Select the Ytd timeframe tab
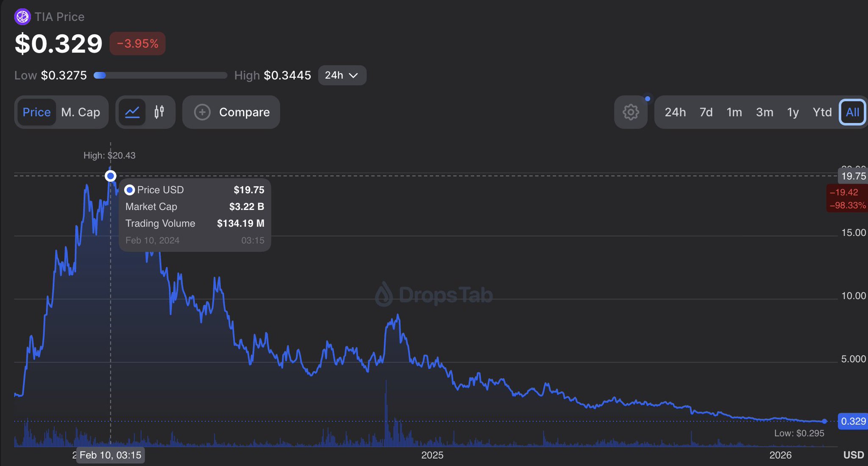This screenshot has width=868, height=466. (822, 112)
